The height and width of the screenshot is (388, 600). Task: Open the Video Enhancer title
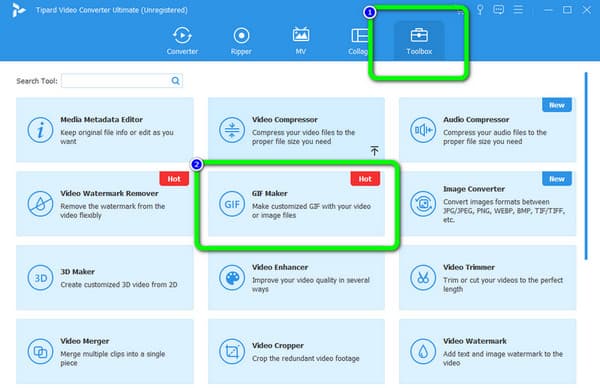tap(280, 267)
